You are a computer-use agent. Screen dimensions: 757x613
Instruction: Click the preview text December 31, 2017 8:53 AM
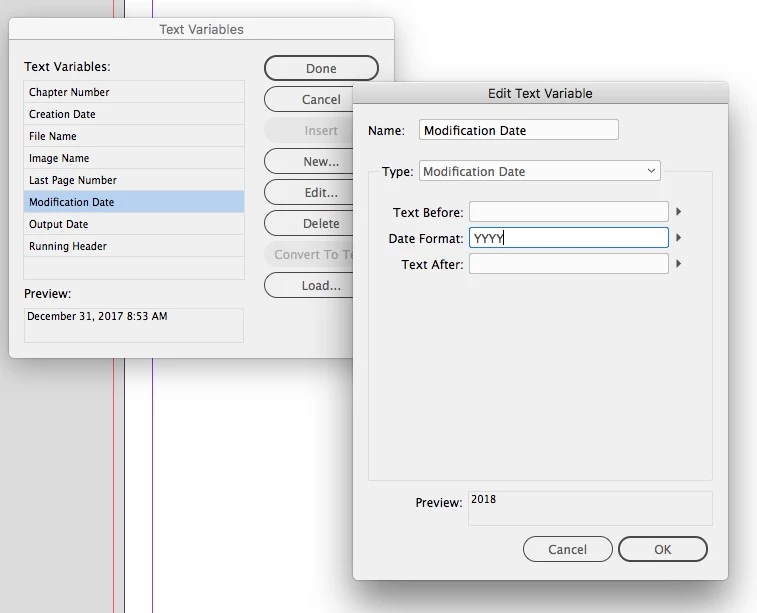click(97, 316)
